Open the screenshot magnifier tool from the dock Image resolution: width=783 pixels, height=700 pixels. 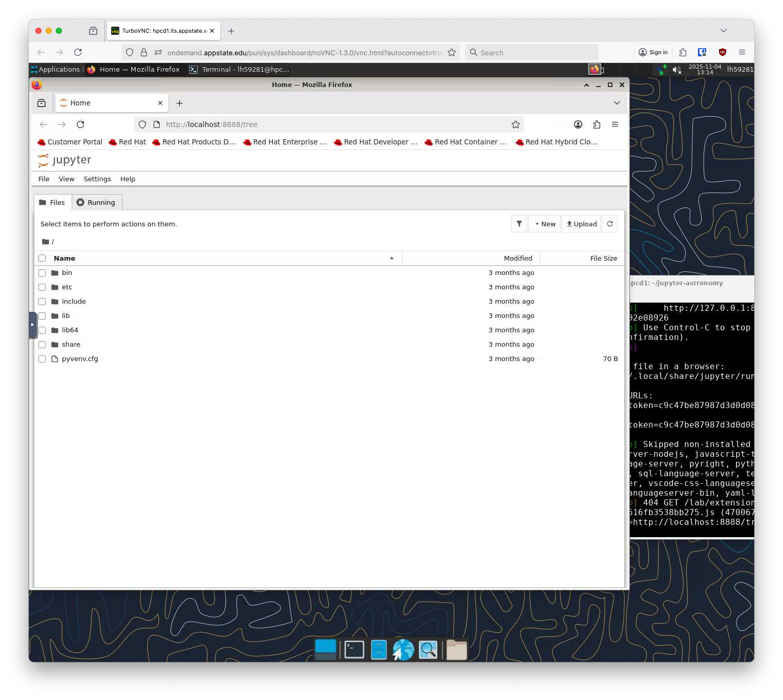pyautogui.click(x=428, y=649)
